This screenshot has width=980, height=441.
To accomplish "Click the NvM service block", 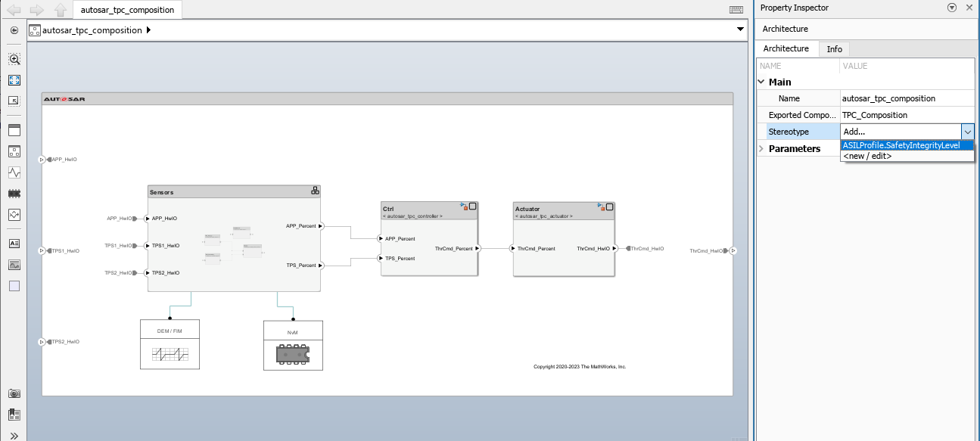I will click(x=293, y=346).
